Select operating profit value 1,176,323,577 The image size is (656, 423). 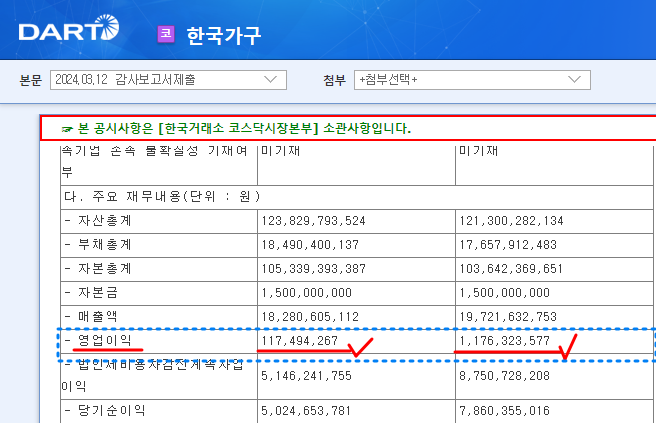[x=505, y=341]
